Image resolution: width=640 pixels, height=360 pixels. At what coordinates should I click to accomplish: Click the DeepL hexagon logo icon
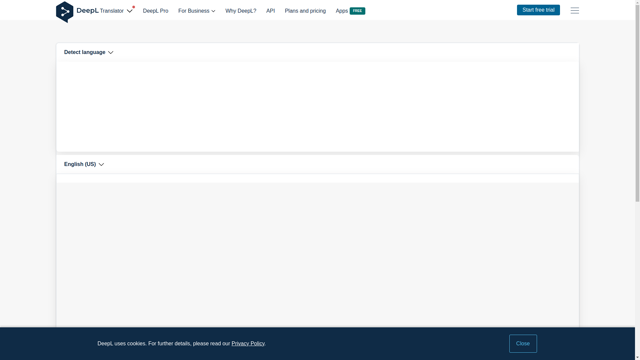click(64, 12)
